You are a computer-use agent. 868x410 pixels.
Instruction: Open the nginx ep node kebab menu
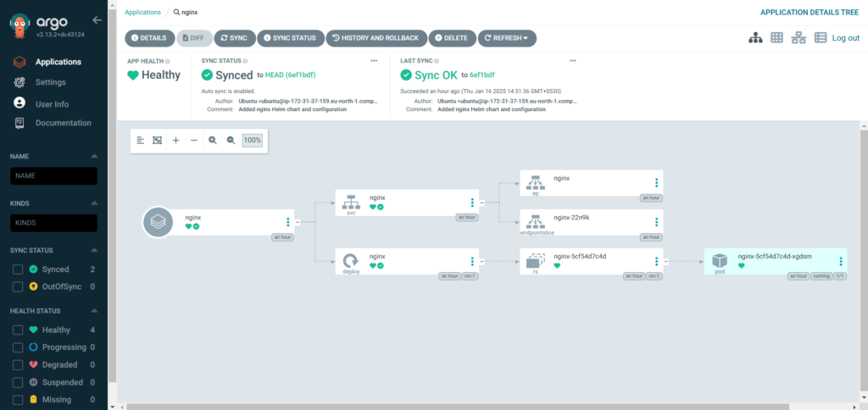[x=657, y=183]
